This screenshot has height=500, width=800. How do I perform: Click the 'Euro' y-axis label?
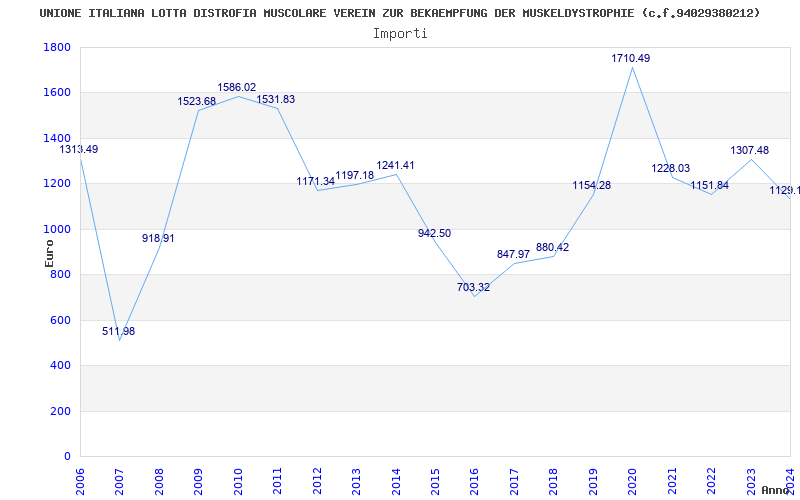pyautogui.click(x=49, y=253)
